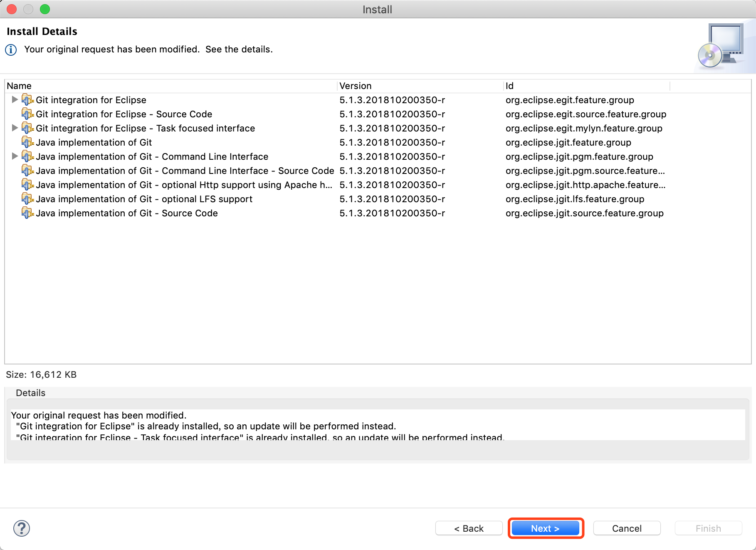Return to previous page with Back button

[x=469, y=528]
